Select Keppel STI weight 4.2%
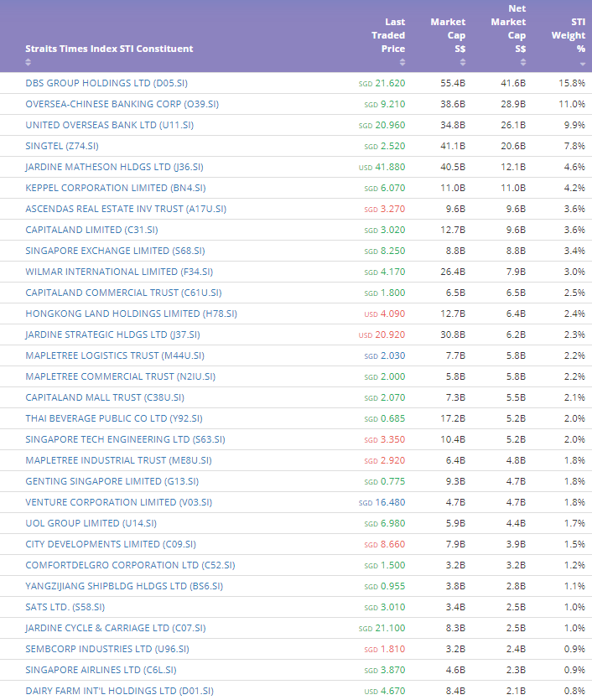Image resolution: width=592 pixels, height=700 pixels. (574, 189)
